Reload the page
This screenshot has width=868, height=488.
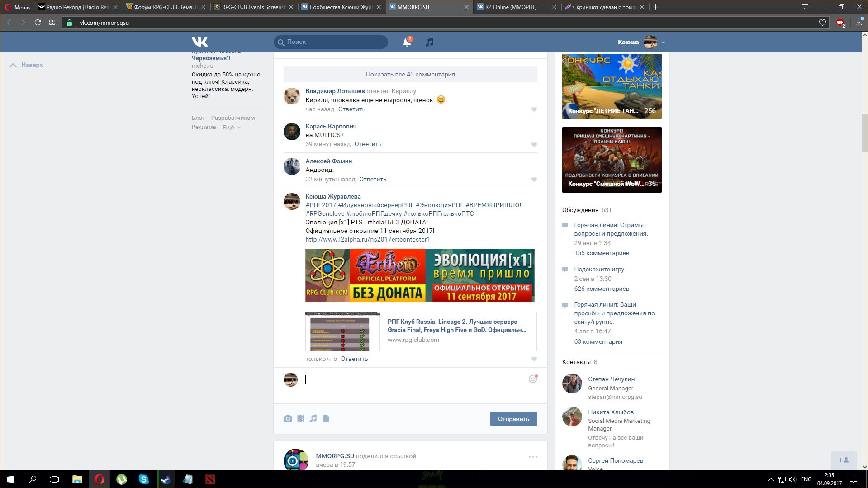point(38,23)
